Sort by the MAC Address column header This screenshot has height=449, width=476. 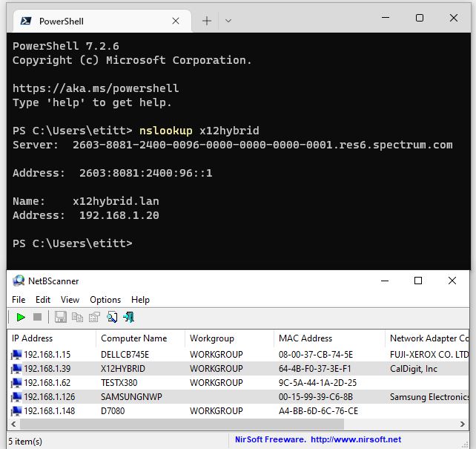tap(305, 338)
